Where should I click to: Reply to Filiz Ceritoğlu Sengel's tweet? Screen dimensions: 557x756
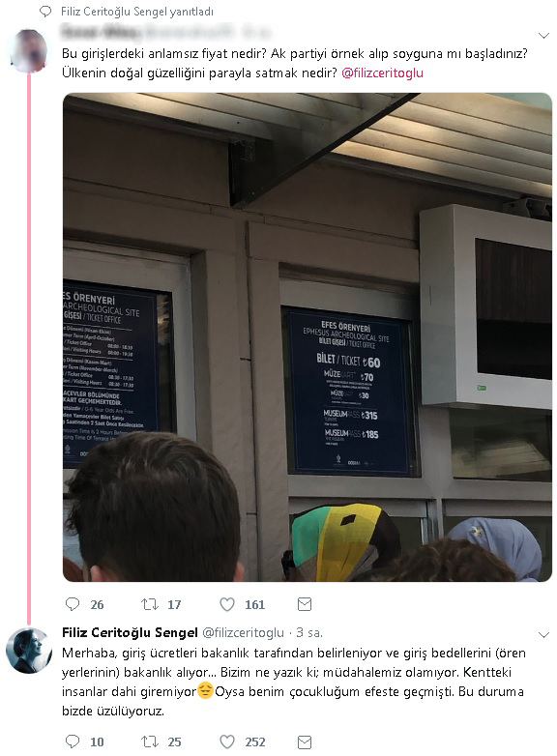pyautogui.click(x=73, y=741)
